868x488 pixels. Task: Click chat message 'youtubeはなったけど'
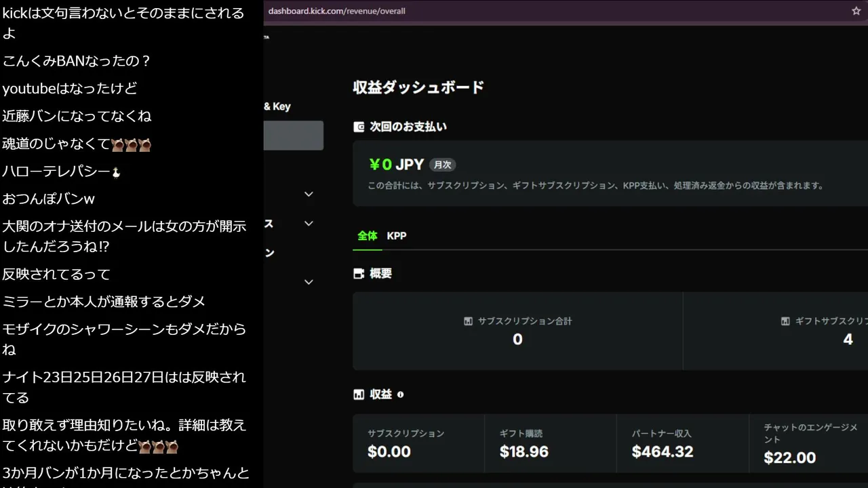(x=70, y=89)
